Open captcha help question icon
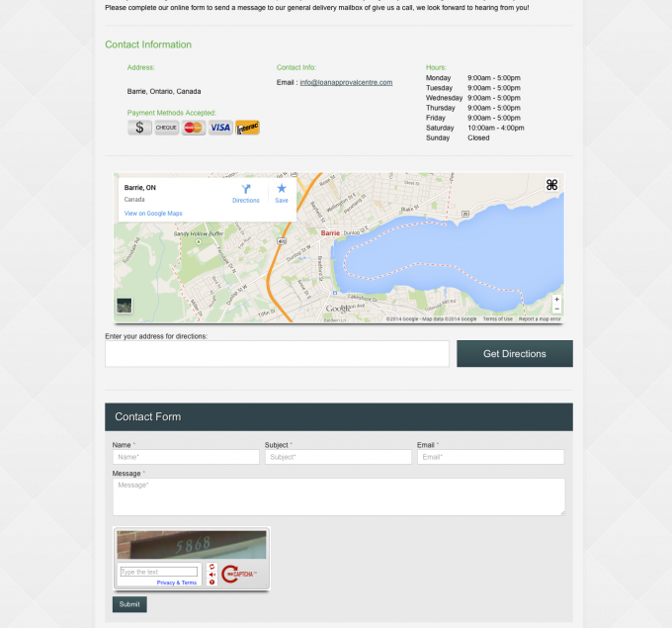This screenshot has height=628, width=672. (x=211, y=583)
